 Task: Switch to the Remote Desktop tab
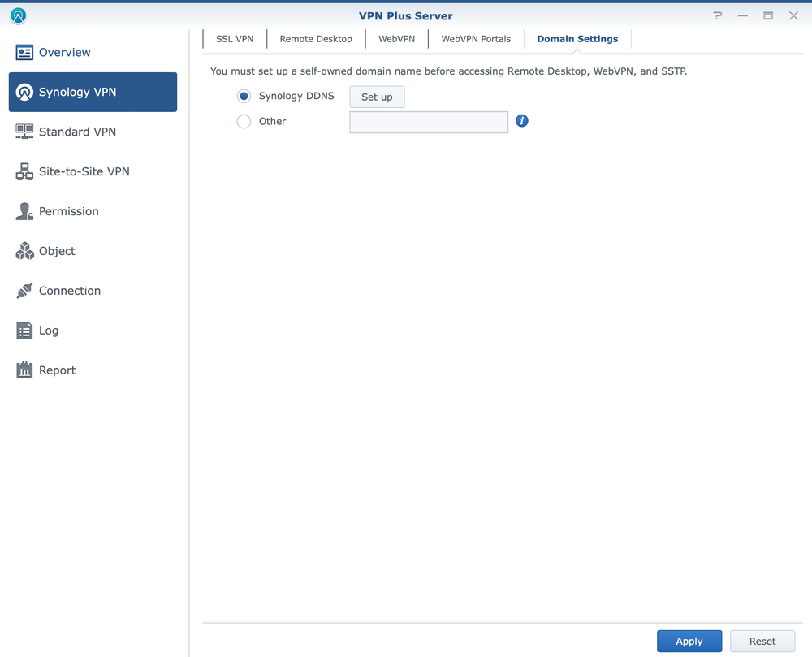tap(316, 39)
